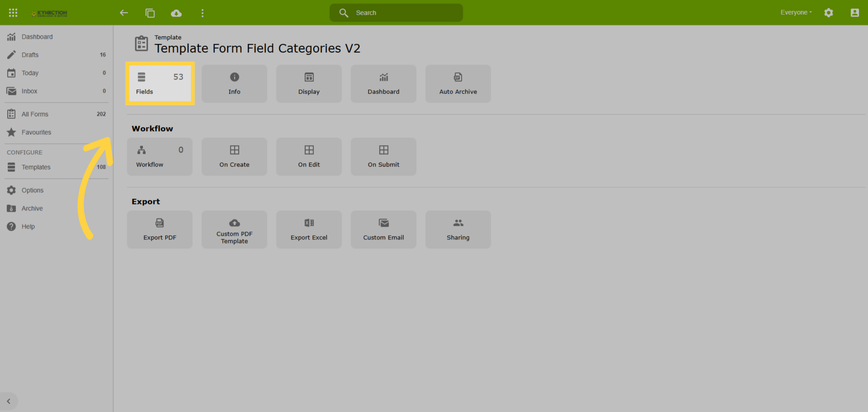Click the Kynection logo
The height and width of the screenshot is (412, 868).
[x=50, y=13]
